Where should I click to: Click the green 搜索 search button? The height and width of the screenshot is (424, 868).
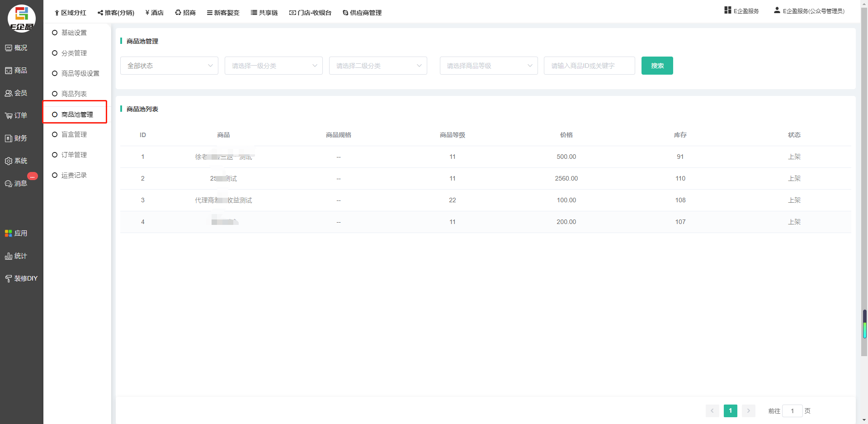(657, 66)
